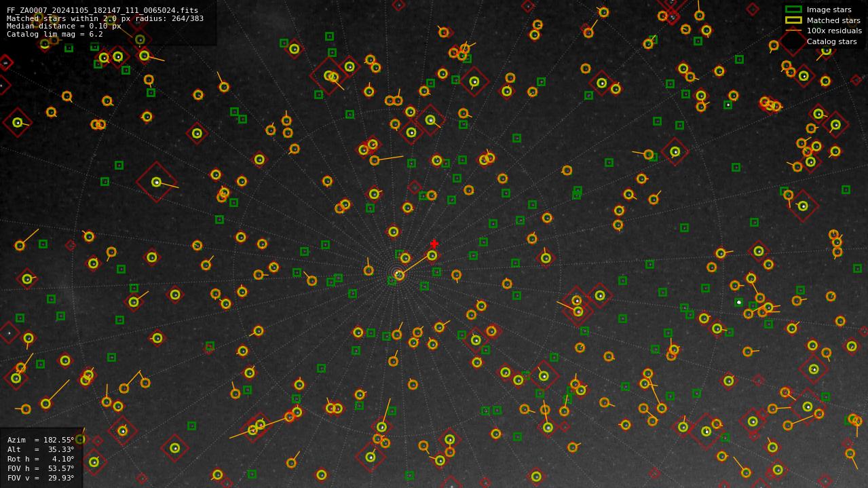Image resolution: width=868 pixels, height=488 pixels.
Task: Select the '100x residuals' legend label
Action: point(834,31)
